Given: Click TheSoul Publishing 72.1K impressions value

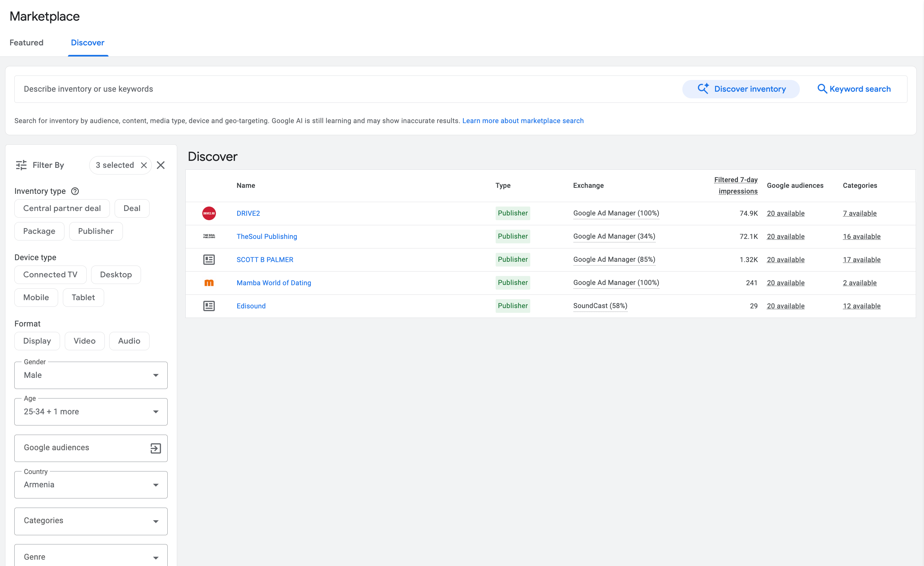Looking at the screenshot, I should click(748, 237).
